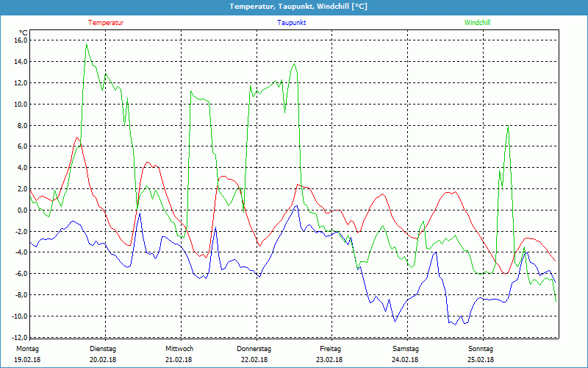Click the '22.02.18' date label
This screenshot has height=368, width=588.
[254, 360]
